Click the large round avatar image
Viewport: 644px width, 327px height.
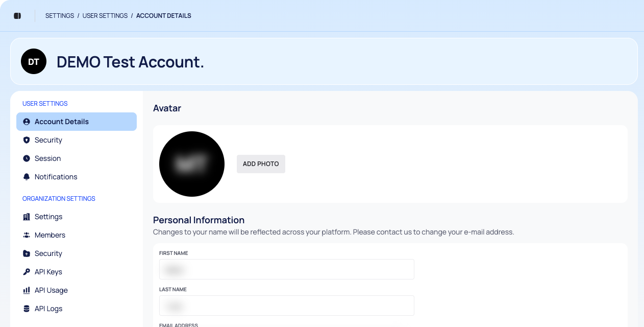point(192,164)
